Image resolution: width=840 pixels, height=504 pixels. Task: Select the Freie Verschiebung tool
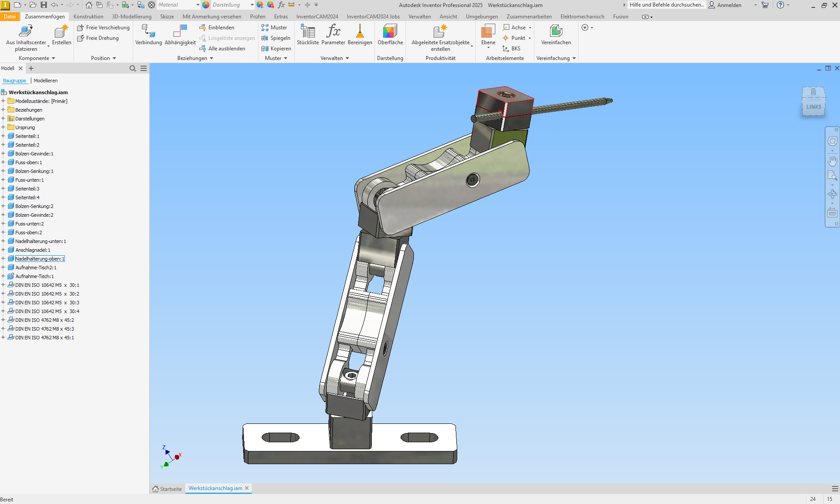pyautogui.click(x=103, y=27)
